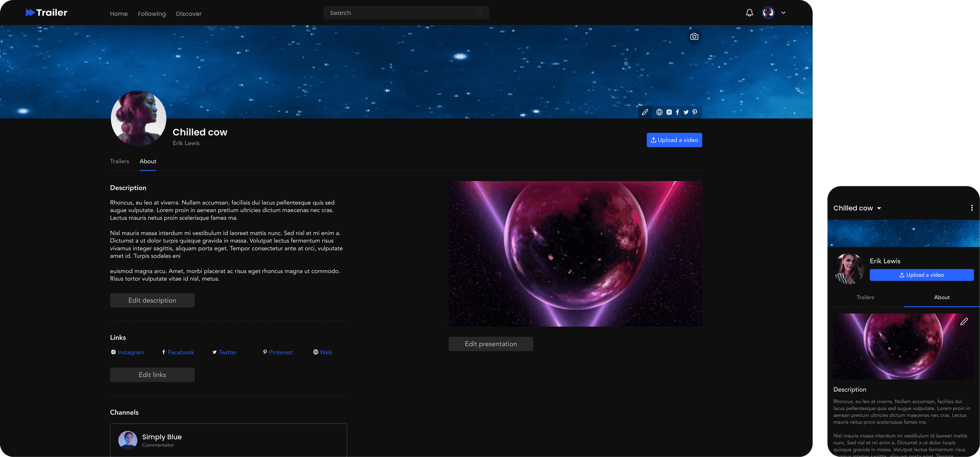The width and height of the screenshot is (980, 457).
Task: Open the Twitter icon on banner
Action: pos(686,112)
